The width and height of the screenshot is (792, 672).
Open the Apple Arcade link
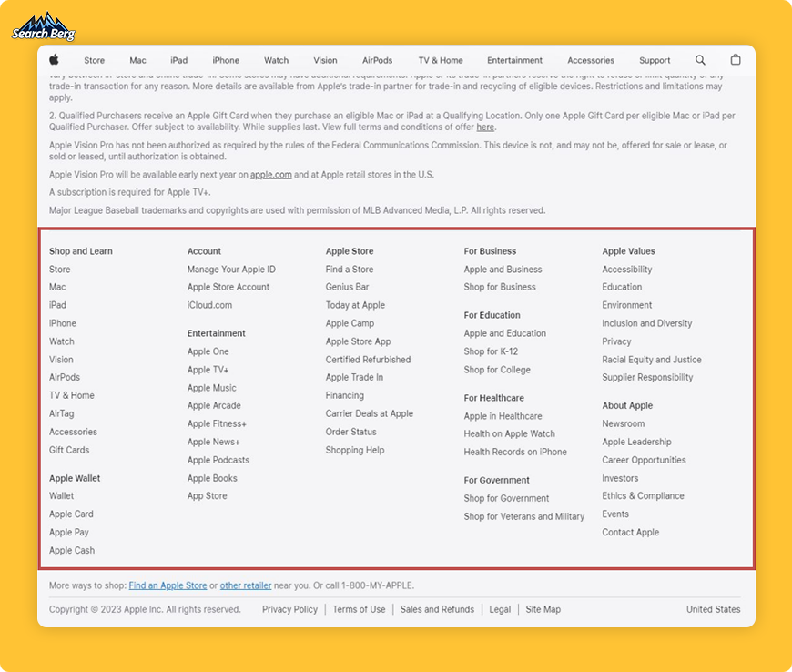pos(214,405)
